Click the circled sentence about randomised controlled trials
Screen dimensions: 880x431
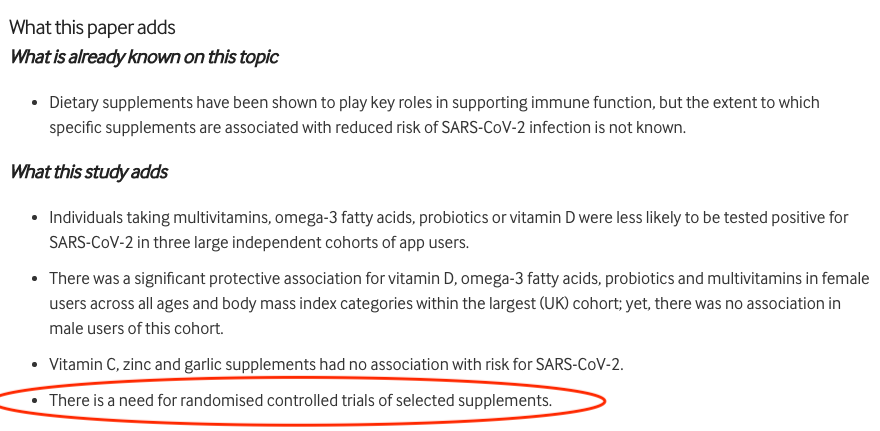point(301,401)
